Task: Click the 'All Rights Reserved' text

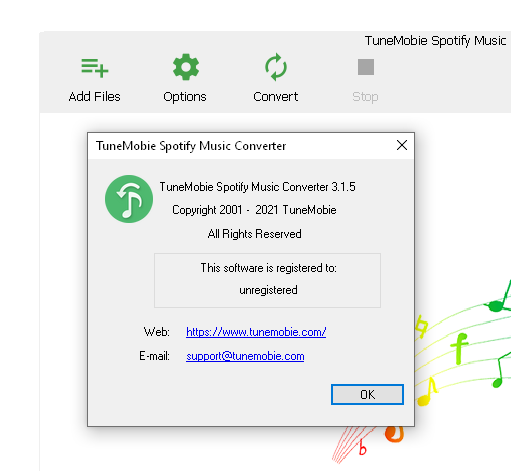Action: click(x=254, y=234)
